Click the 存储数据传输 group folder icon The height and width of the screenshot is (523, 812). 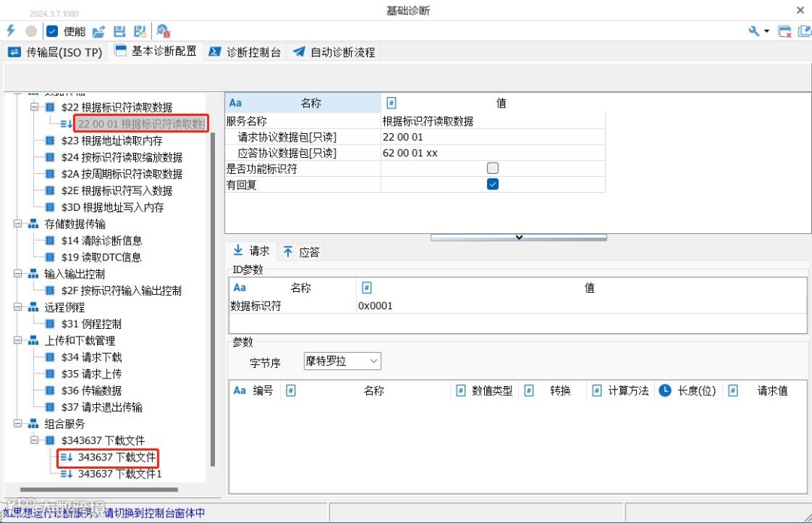coord(33,224)
